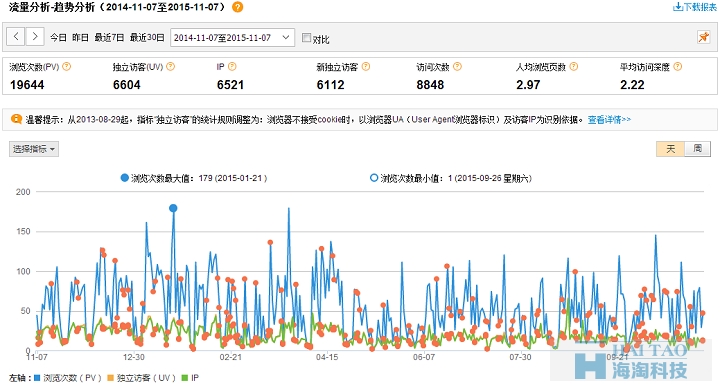Click the maximum value marker on chart
Screen dimensions: 720x385
point(173,208)
